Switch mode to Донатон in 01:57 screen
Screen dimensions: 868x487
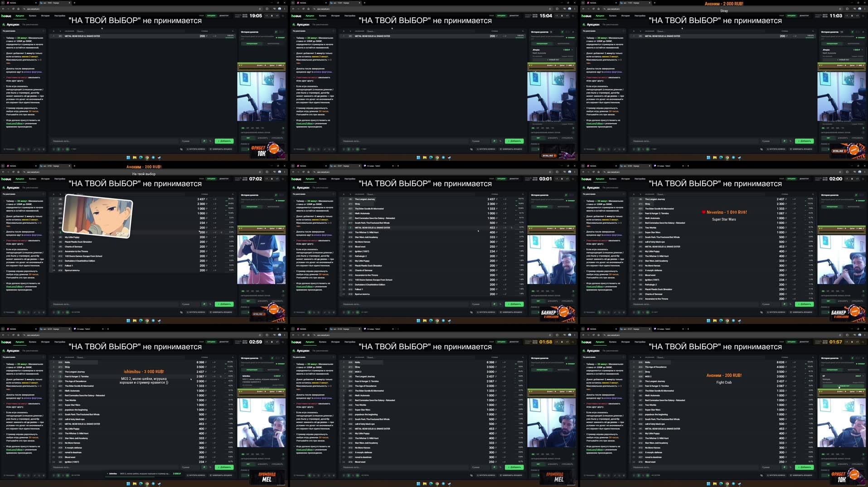tap(804, 342)
